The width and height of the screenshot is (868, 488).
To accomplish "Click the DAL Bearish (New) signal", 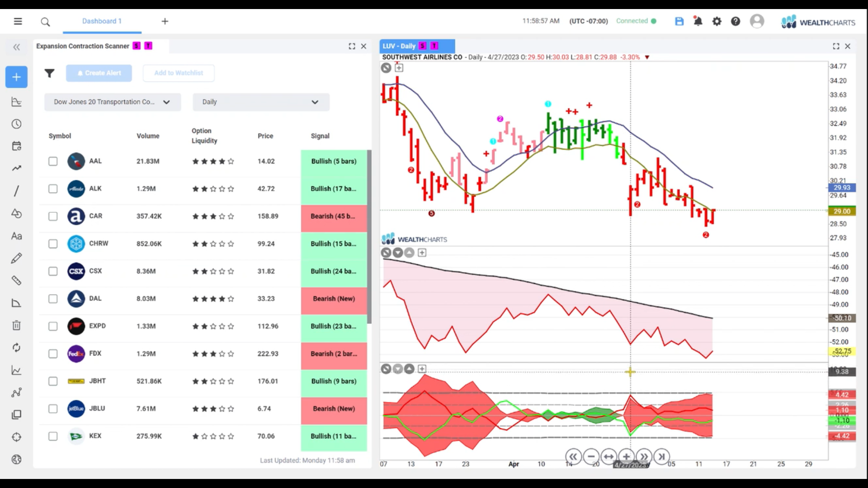I will (x=334, y=299).
